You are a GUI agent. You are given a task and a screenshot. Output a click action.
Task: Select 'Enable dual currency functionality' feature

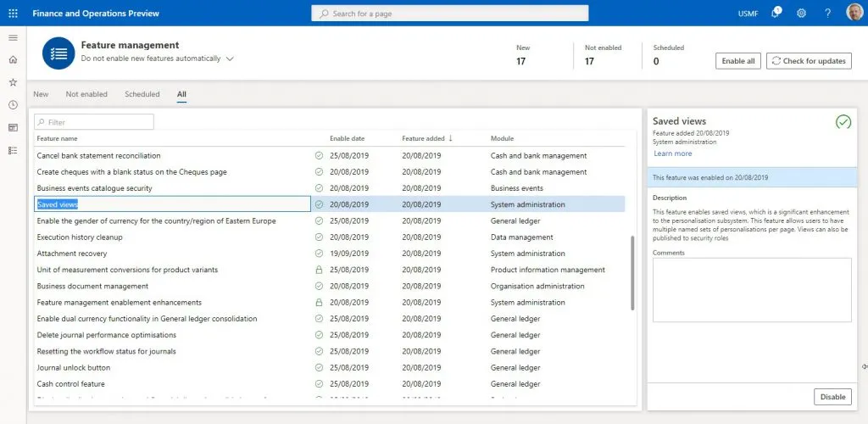click(147, 319)
